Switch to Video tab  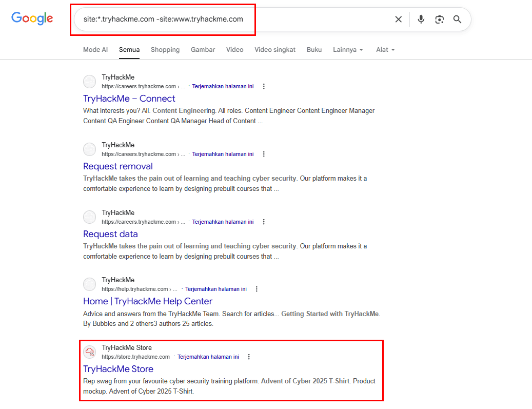tap(235, 50)
